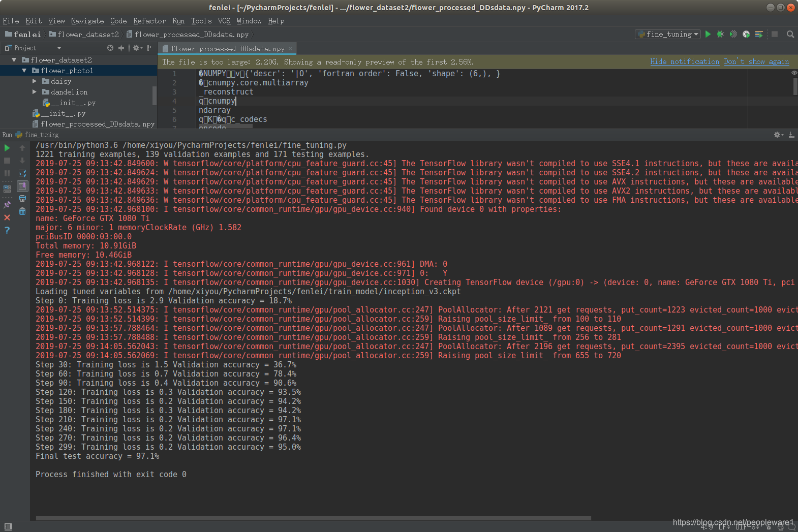Click the grey stop square in main toolbar
This screenshot has width=798, height=532.
[x=775, y=34]
